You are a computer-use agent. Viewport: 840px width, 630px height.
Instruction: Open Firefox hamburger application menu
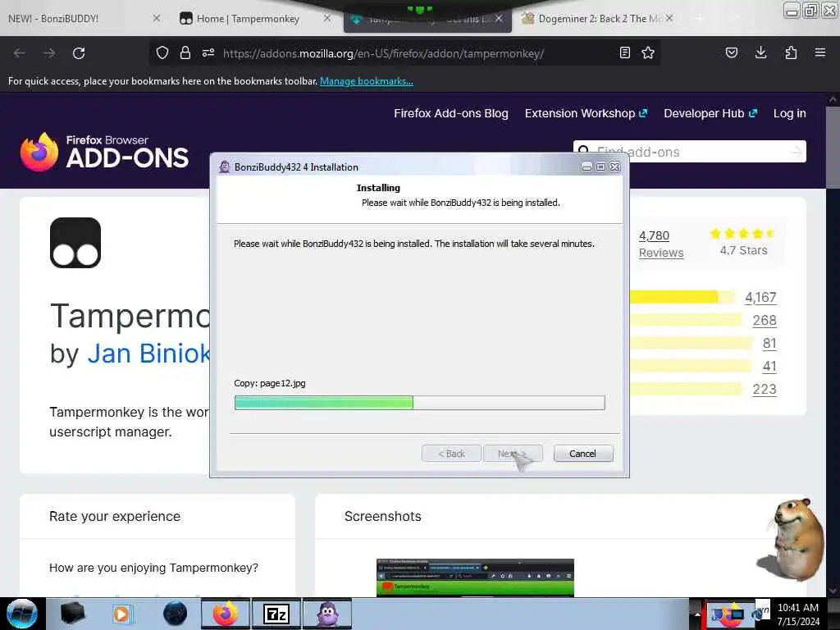(x=820, y=52)
